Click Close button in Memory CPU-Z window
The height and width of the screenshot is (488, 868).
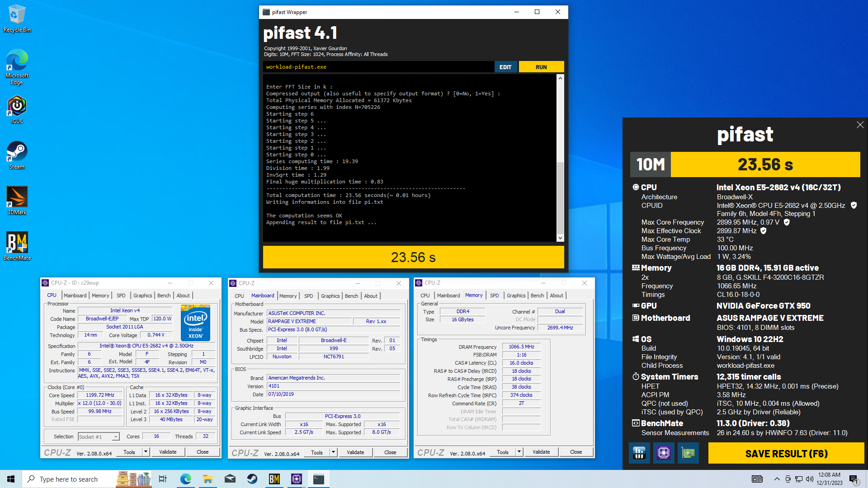pyautogui.click(x=576, y=452)
